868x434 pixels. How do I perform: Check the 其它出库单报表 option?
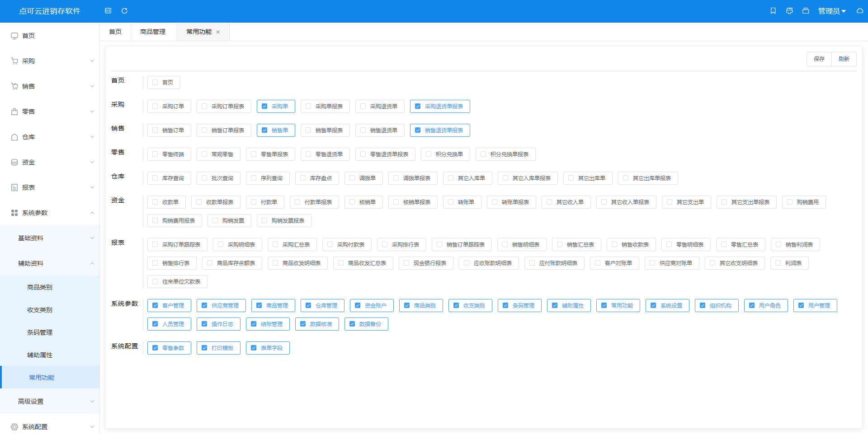tap(648, 178)
